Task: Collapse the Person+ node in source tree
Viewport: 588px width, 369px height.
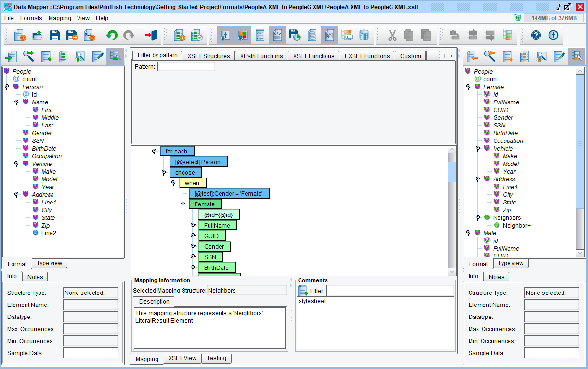Action: pos(7,87)
